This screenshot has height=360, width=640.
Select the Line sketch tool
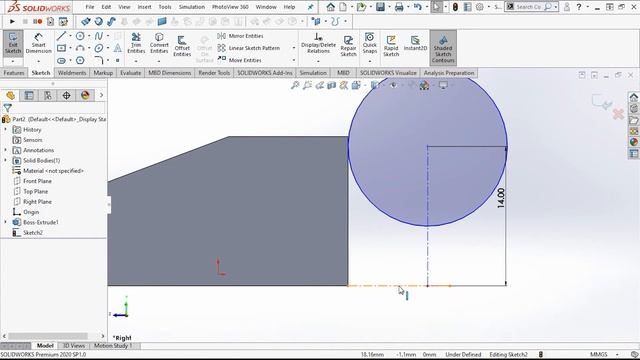(61, 36)
